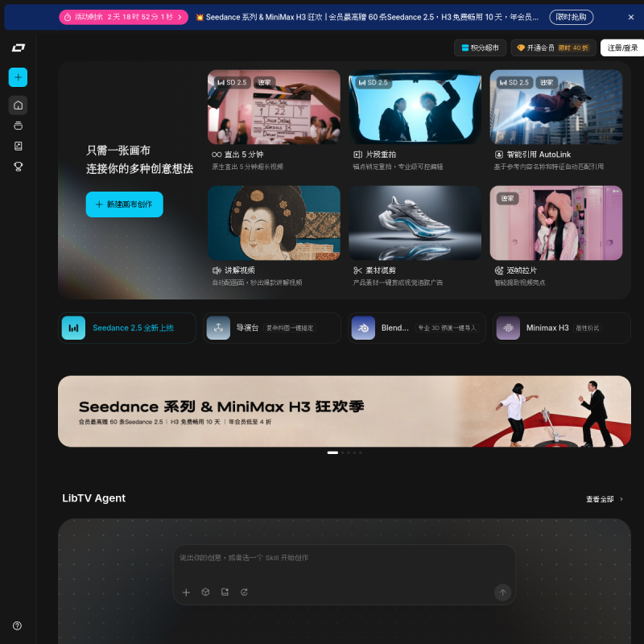Click the chevron next to 查看全部

click(x=621, y=499)
